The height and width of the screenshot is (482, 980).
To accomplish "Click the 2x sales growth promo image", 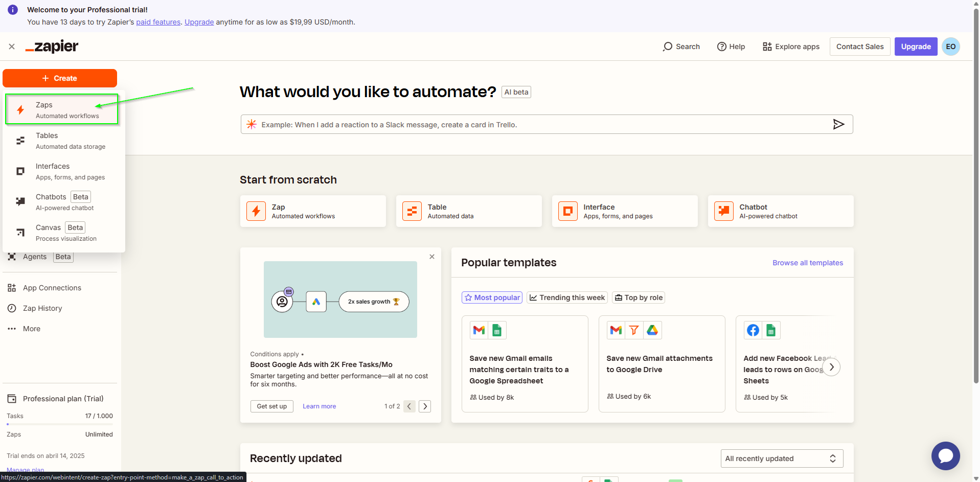I will coord(340,300).
